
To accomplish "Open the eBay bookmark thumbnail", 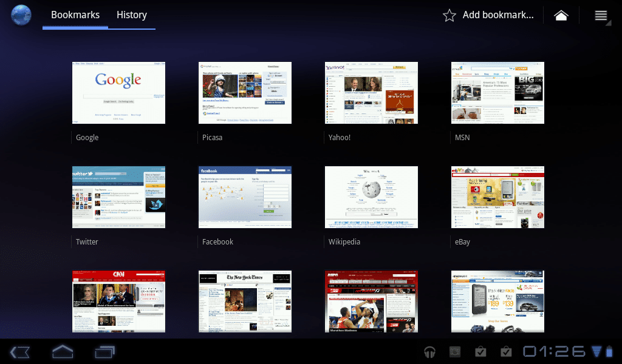I will pos(497,197).
